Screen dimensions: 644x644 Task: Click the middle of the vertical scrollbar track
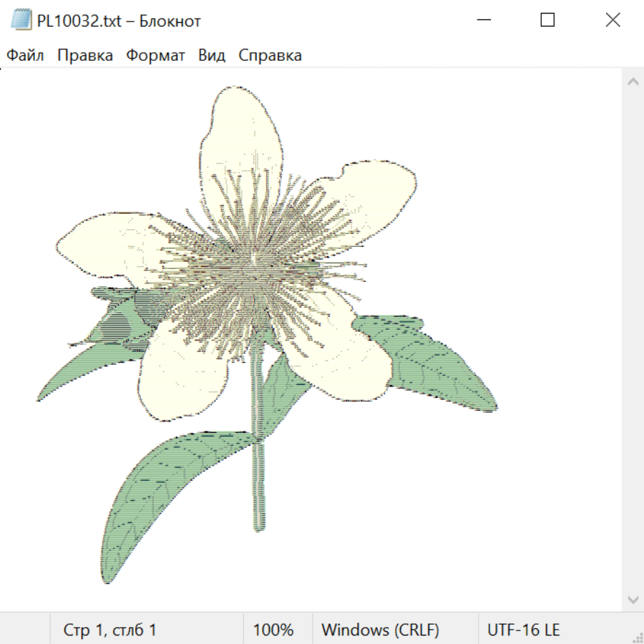[633, 341]
